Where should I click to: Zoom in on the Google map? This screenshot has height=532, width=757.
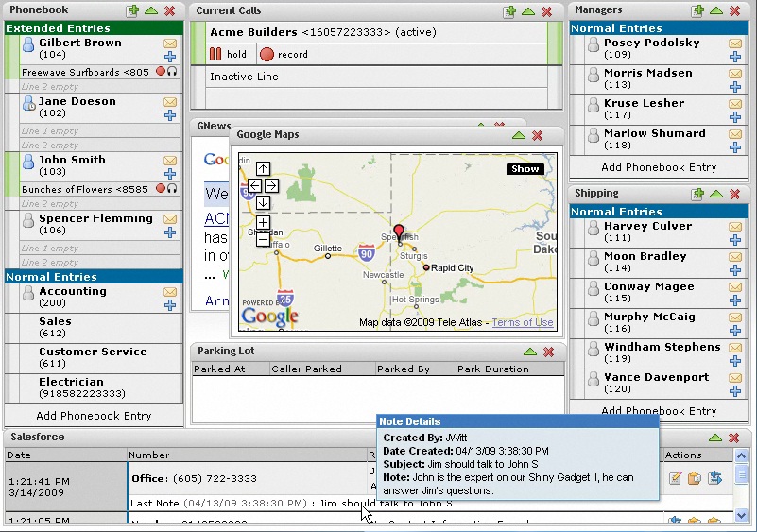263,223
